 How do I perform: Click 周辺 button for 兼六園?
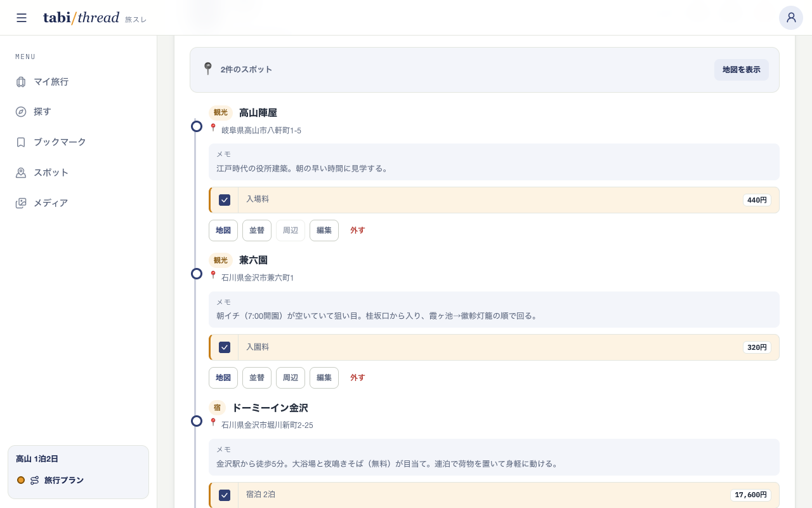[x=291, y=378]
